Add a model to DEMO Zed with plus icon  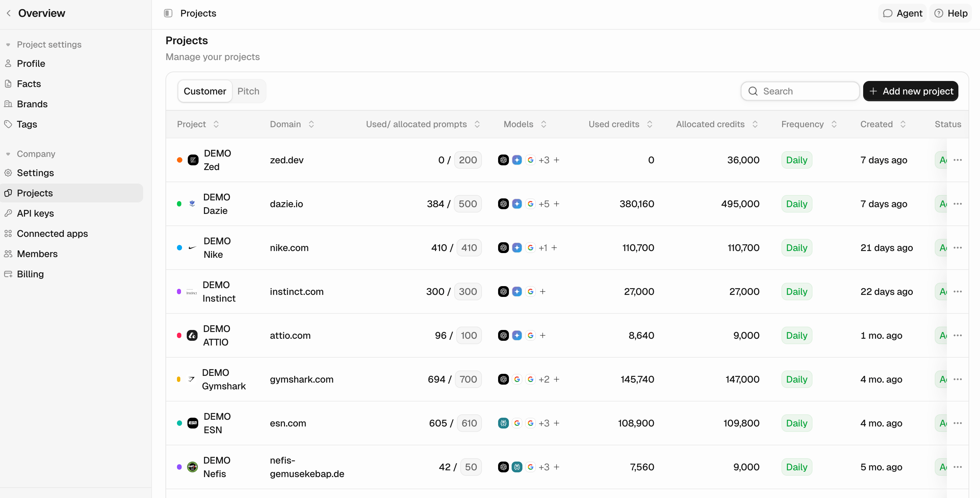click(557, 160)
